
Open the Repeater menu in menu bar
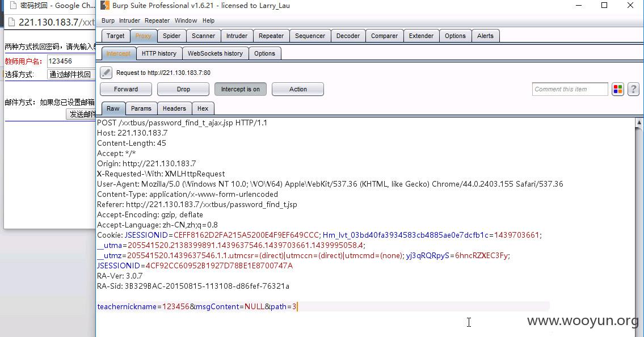(x=157, y=20)
